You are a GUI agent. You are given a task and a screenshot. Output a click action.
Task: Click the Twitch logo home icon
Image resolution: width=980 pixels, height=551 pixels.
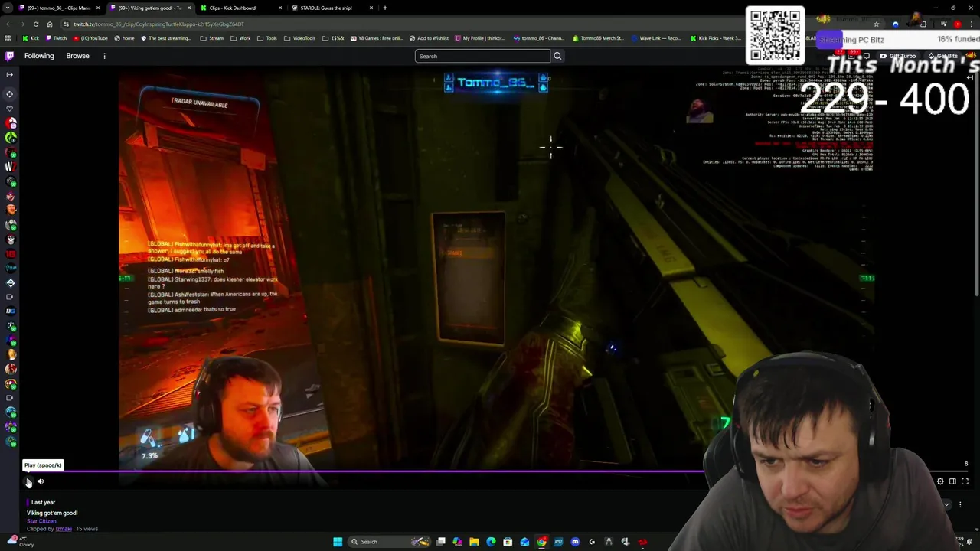(x=9, y=56)
